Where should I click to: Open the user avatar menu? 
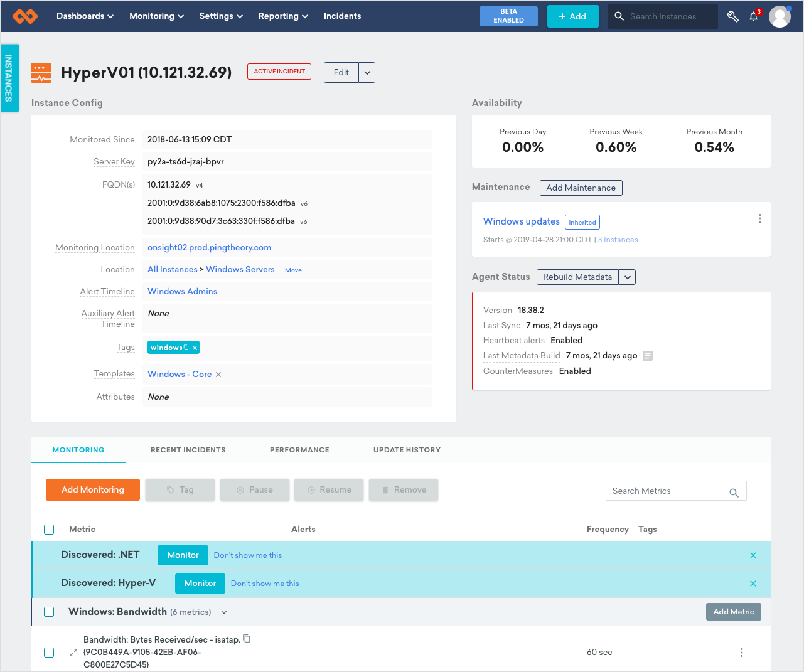coord(780,16)
